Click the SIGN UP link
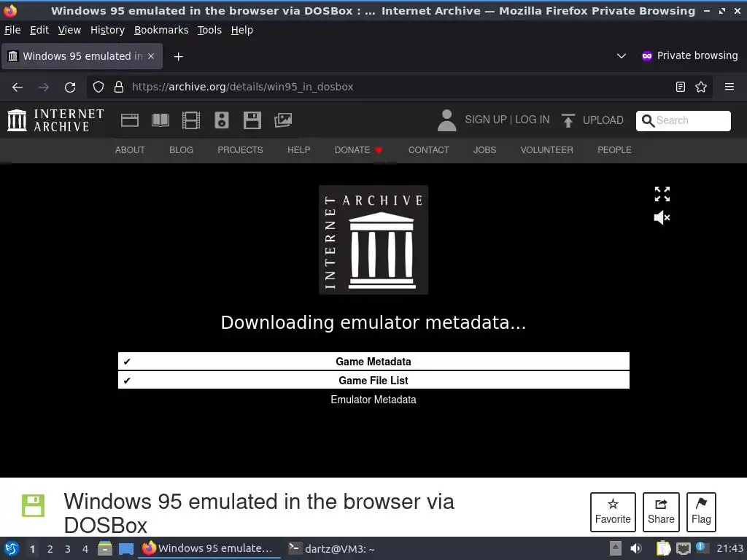 [x=485, y=120]
